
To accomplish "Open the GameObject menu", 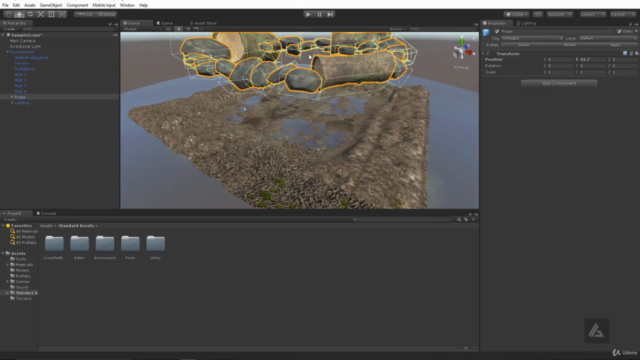I will coord(51,5).
